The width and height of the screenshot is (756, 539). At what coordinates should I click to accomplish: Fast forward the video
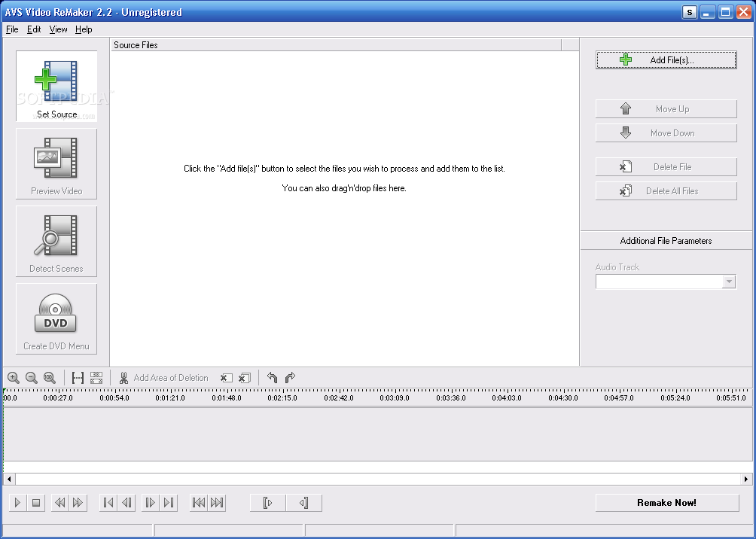[x=78, y=503]
